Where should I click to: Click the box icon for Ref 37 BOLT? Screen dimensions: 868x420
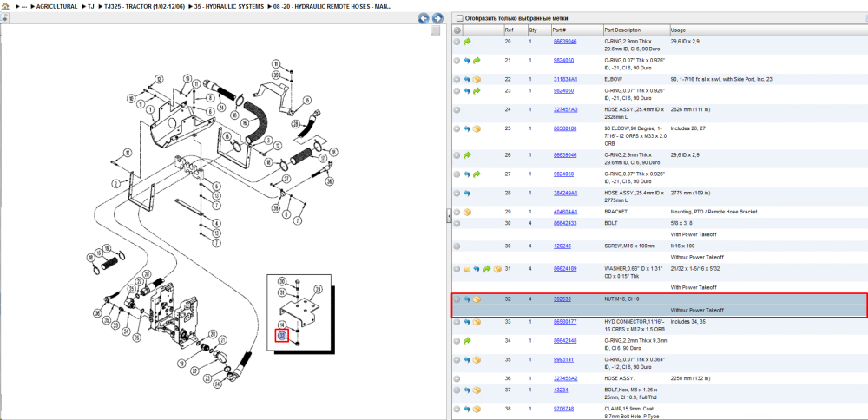477,390
